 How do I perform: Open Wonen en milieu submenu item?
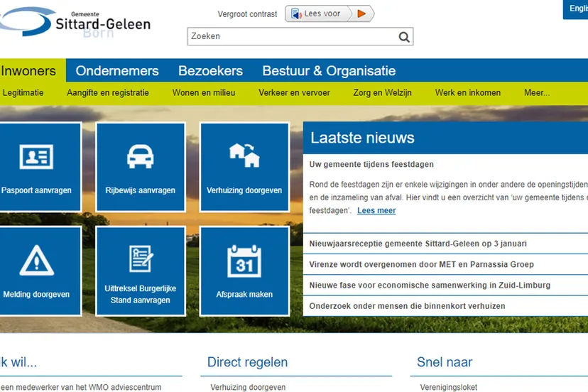point(204,92)
